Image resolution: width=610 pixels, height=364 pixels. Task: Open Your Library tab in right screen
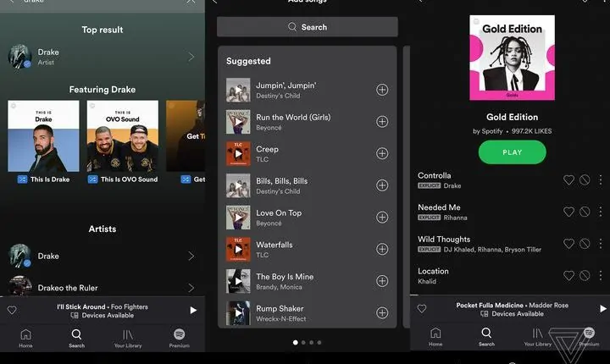tap(537, 337)
